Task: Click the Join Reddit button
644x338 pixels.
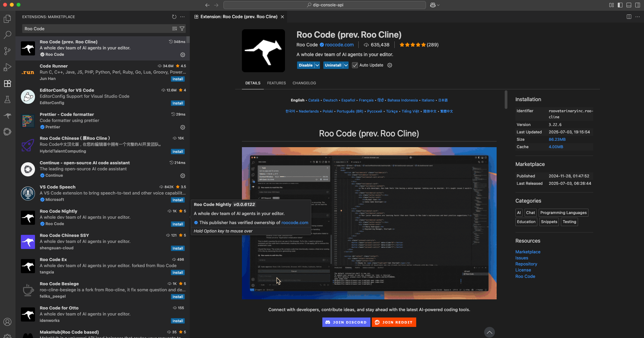Action: (x=394, y=322)
